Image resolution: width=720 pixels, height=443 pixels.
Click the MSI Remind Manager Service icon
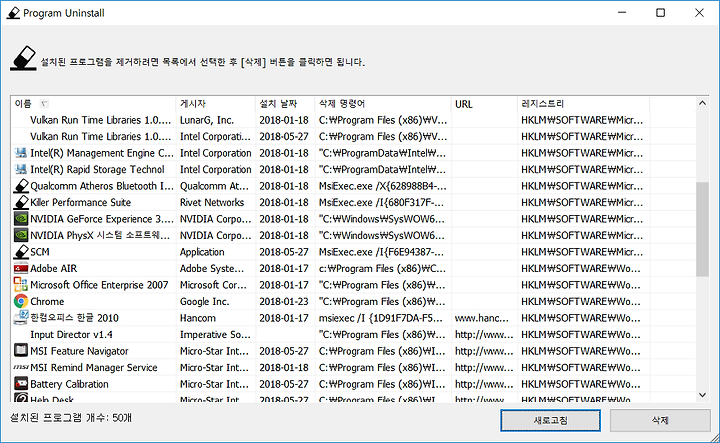21,367
